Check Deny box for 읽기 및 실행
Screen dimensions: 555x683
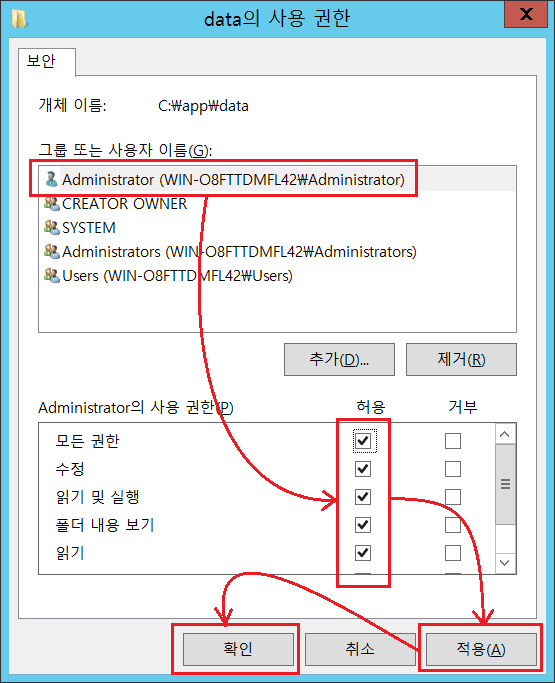453,497
